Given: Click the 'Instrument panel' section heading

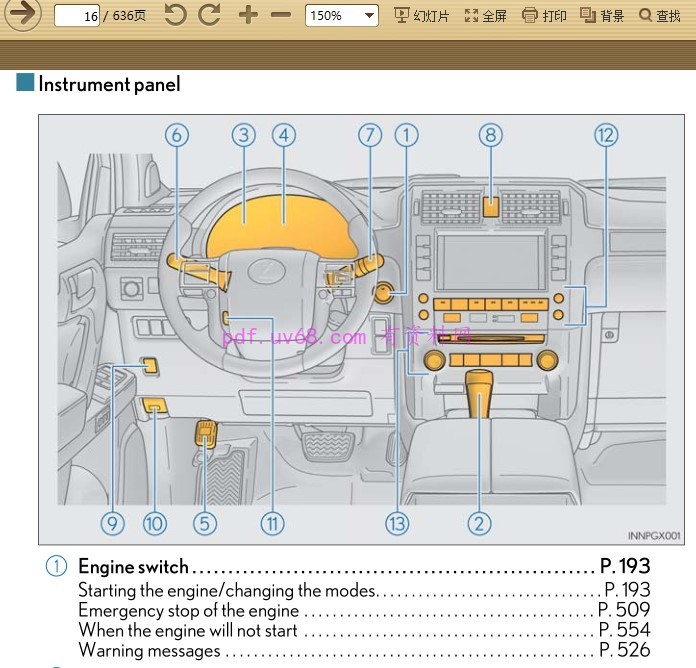Looking at the screenshot, I should pyautogui.click(x=109, y=84).
